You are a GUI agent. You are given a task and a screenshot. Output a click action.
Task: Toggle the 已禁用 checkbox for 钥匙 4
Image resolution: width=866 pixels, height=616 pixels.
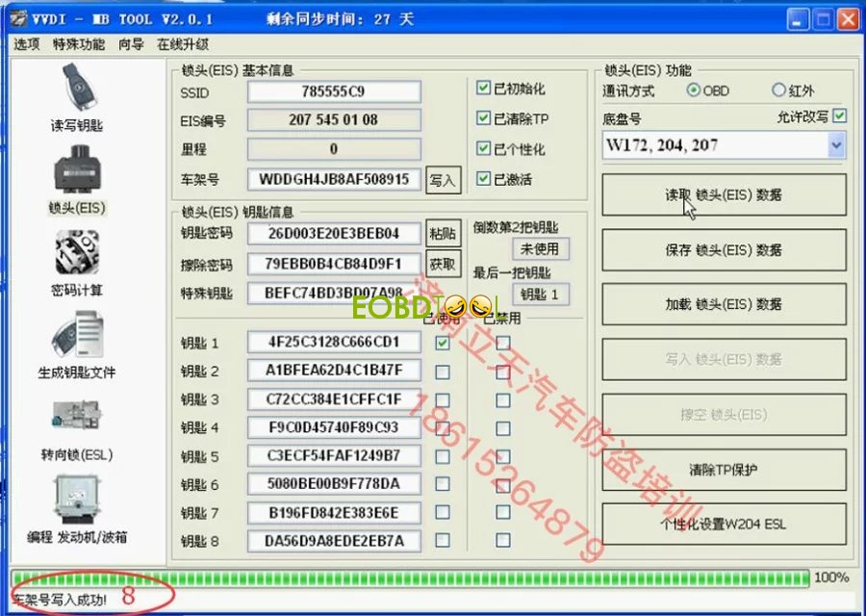[x=502, y=428]
